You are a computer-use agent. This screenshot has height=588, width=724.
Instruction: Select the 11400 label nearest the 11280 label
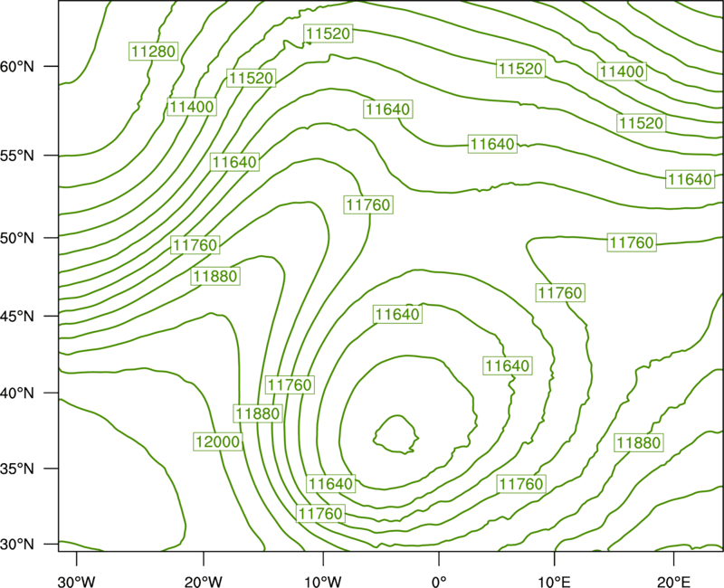pyautogui.click(x=192, y=107)
